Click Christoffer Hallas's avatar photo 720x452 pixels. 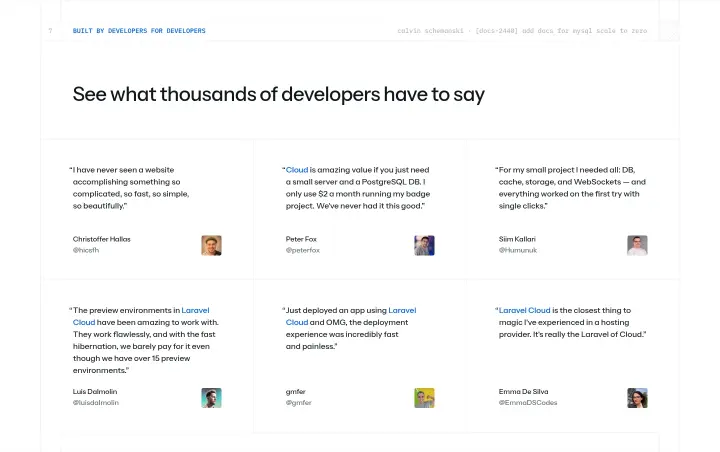coord(211,245)
